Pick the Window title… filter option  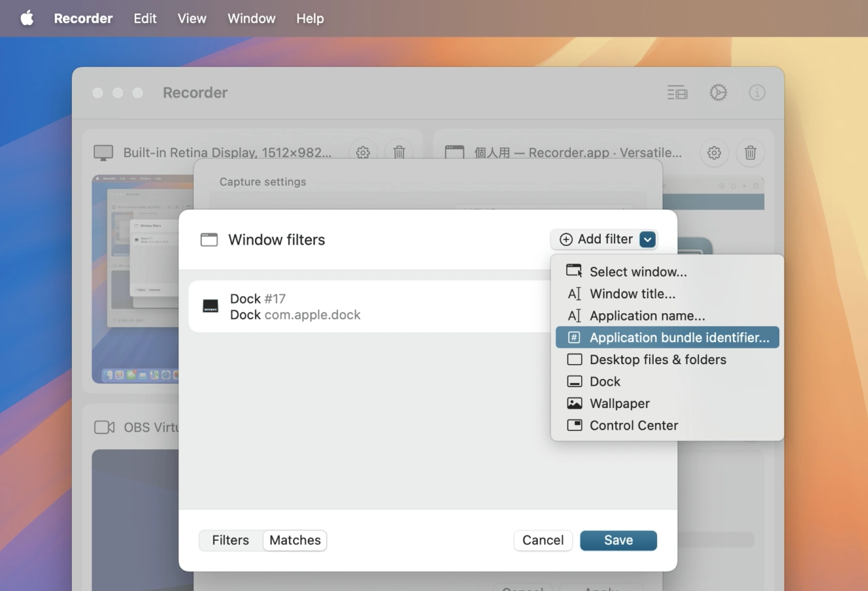coord(632,293)
